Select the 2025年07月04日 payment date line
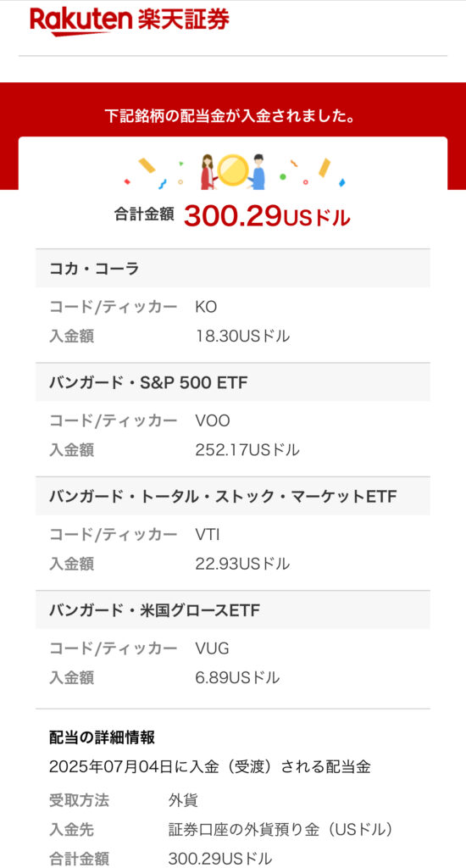 (210, 766)
